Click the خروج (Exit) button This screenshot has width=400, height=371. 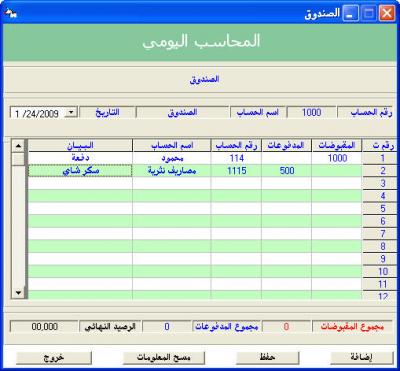(54, 358)
